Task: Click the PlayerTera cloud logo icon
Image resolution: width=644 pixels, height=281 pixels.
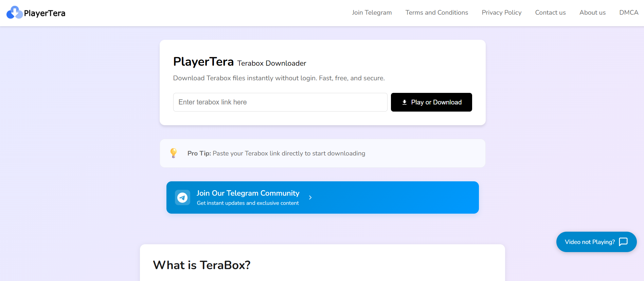Action: coord(15,13)
